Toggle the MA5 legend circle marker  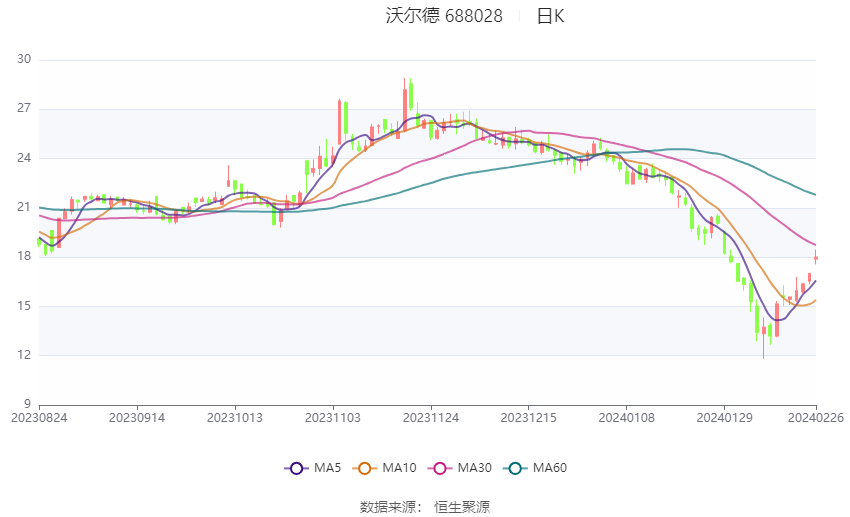pos(297,468)
